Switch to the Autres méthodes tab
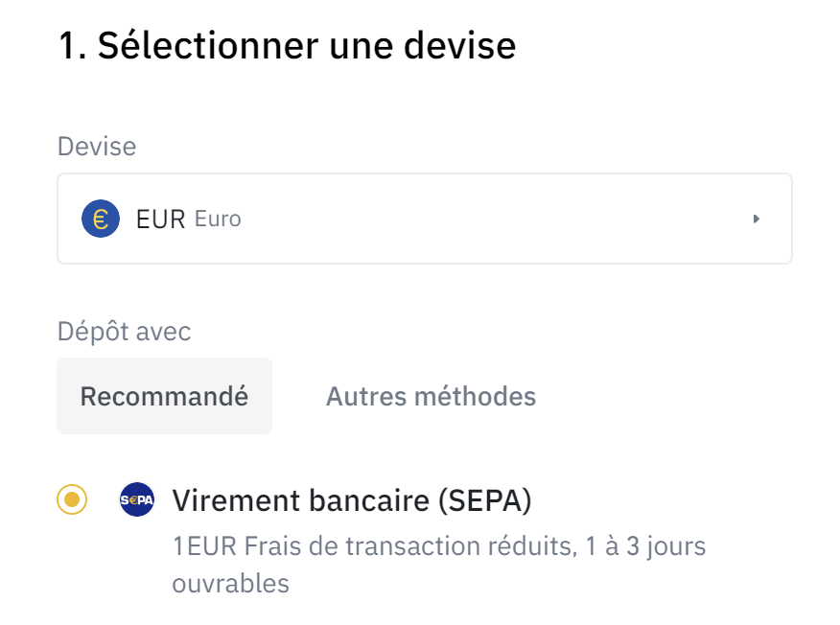The image size is (840, 625). click(x=430, y=395)
